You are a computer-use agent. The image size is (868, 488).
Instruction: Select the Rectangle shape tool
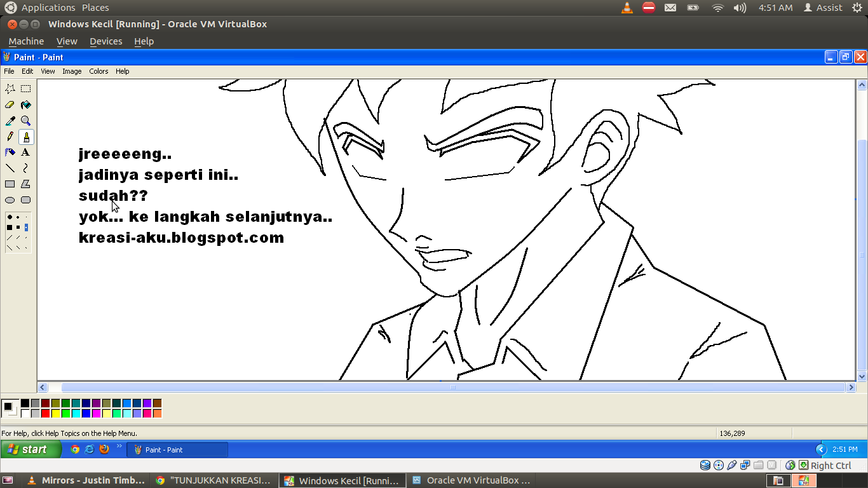pos(10,184)
